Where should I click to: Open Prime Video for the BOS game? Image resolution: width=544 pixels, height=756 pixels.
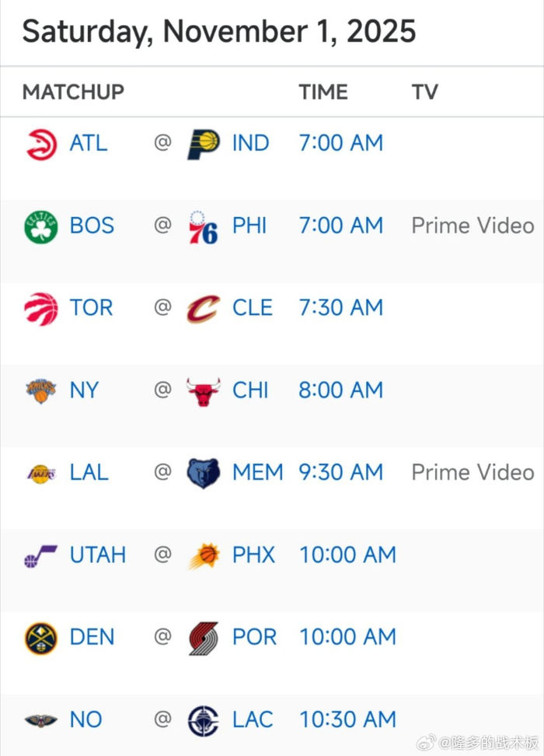[472, 226]
